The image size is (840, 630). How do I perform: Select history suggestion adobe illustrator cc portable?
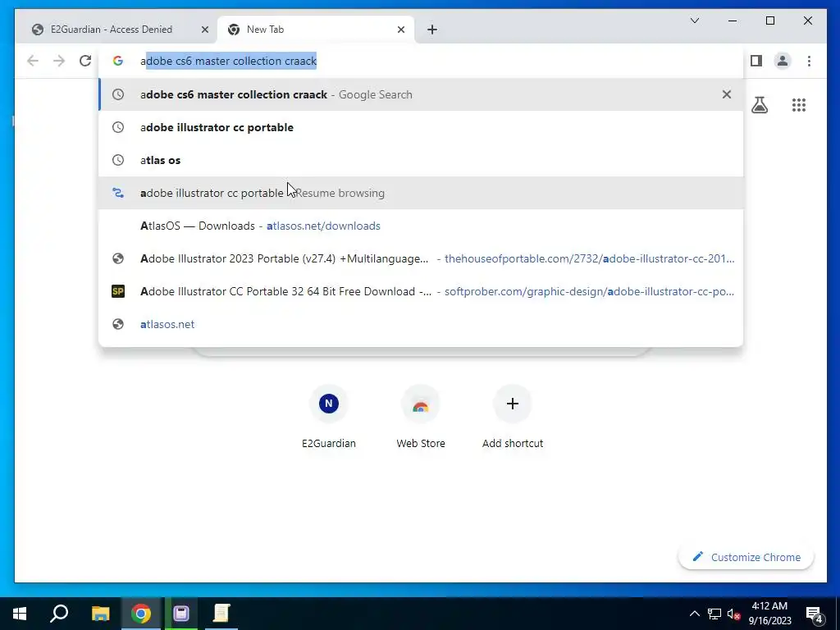[421, 127]
